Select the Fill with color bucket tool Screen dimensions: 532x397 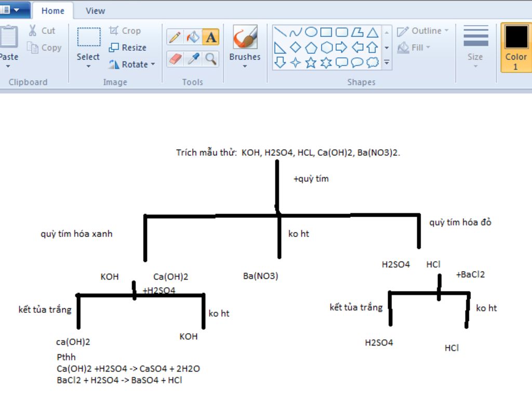point(193,37)
